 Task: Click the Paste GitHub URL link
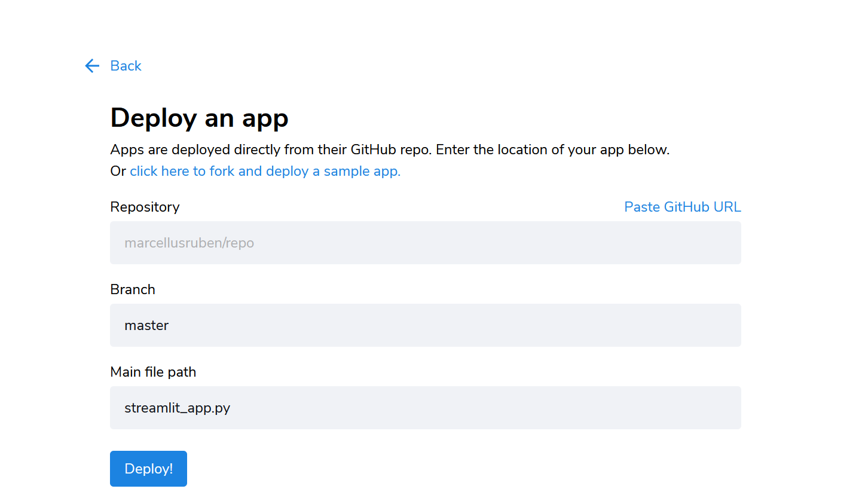coord(682,207)
